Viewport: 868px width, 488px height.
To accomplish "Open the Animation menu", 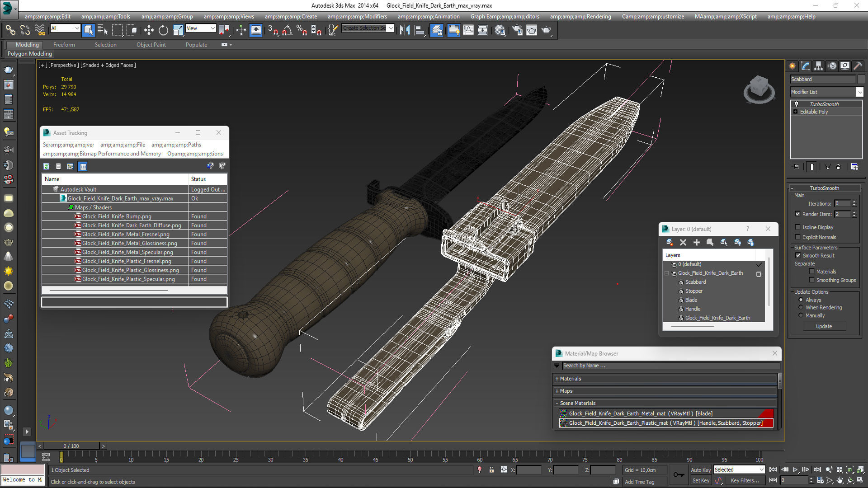I will (x=429, y=16).
